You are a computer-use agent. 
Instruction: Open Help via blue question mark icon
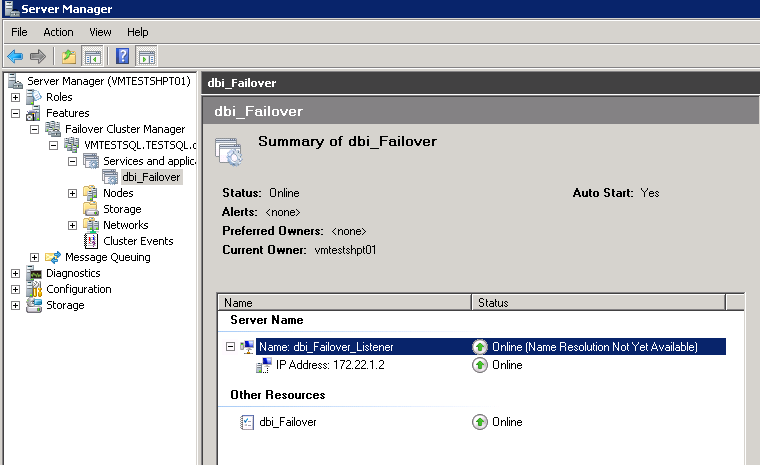122,56
